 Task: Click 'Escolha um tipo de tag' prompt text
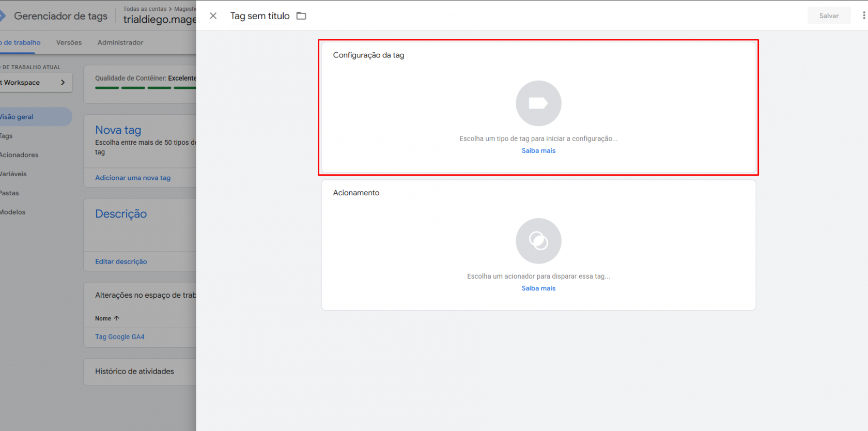point(538,139)
